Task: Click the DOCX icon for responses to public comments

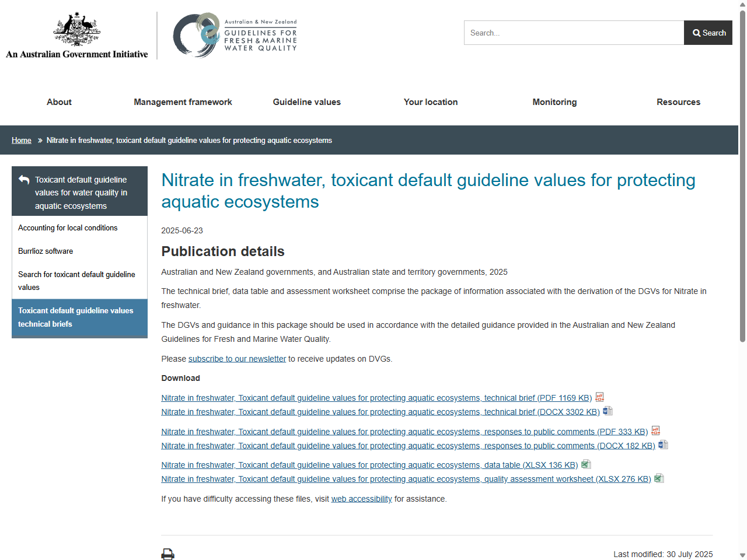Action: click(663, 444)
